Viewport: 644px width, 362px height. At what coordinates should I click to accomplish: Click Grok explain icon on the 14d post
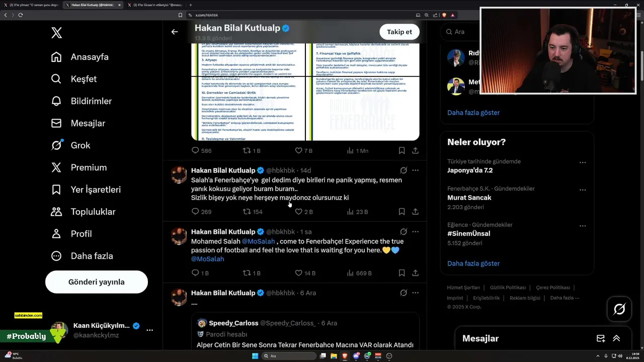coord(404,170)
